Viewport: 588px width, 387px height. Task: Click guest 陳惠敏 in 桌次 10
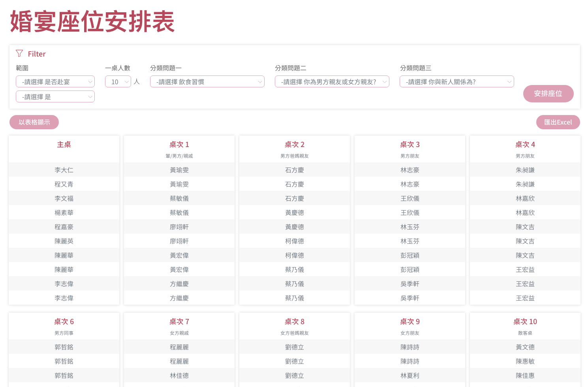[x=525, y=361]
